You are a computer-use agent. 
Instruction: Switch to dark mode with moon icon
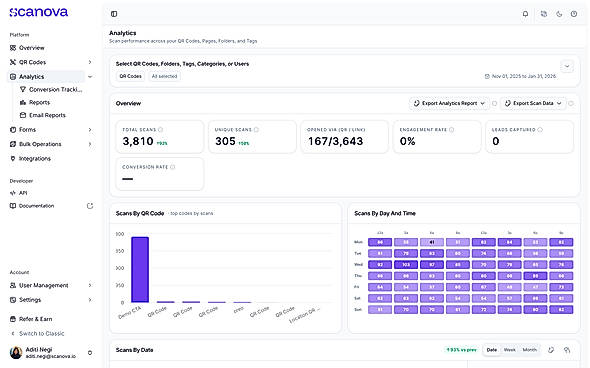click(559, 14)
